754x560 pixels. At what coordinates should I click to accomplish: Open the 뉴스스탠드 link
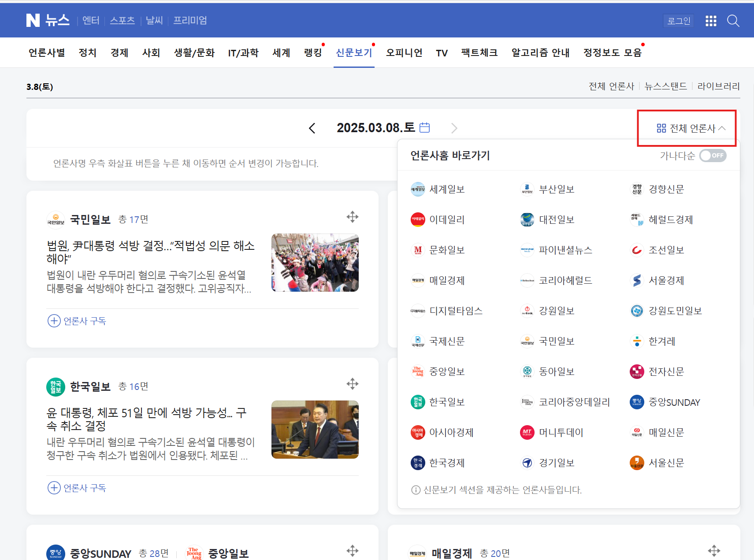(x=665, y=86)
